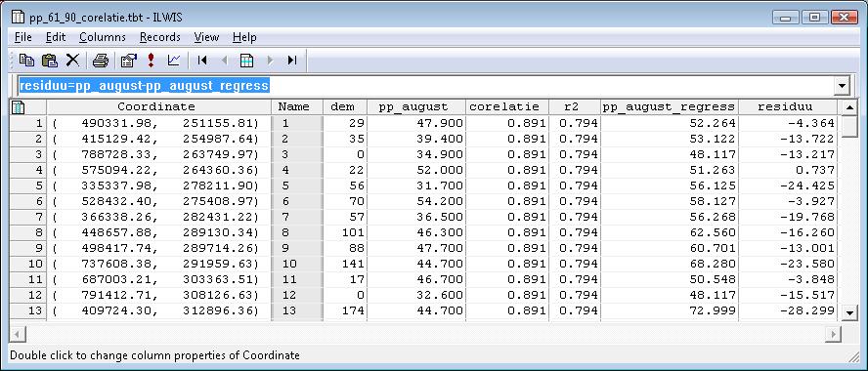Viewport: 868px width, 371px height.
Task: Select record row number 1
Action: click(x=28, y=123)
